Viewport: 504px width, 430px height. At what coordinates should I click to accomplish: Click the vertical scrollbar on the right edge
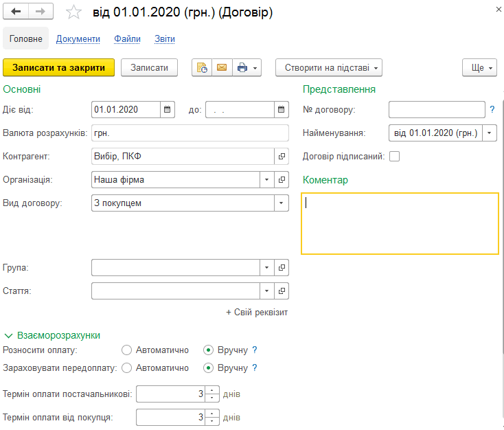click(x=503, y=225)
